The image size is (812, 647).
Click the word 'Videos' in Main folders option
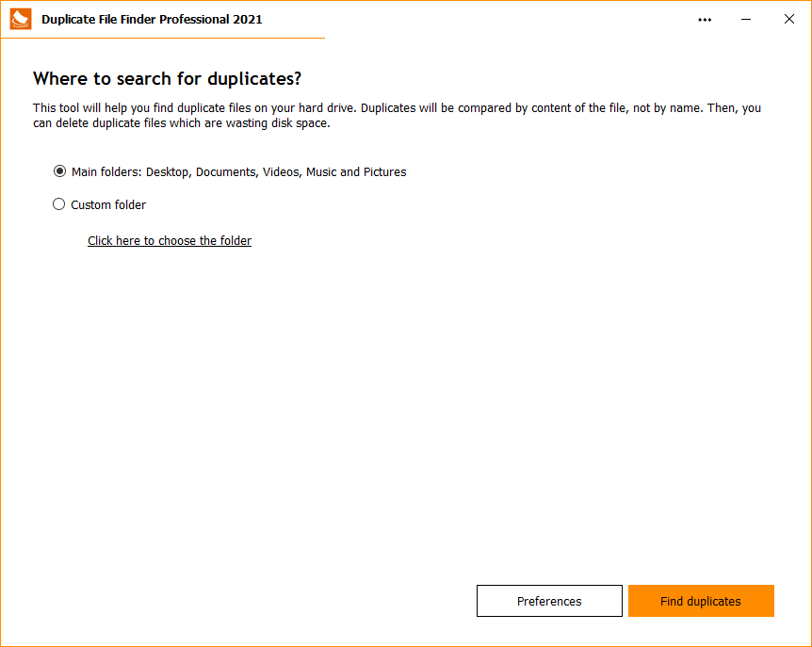click(x=281, y=172)
